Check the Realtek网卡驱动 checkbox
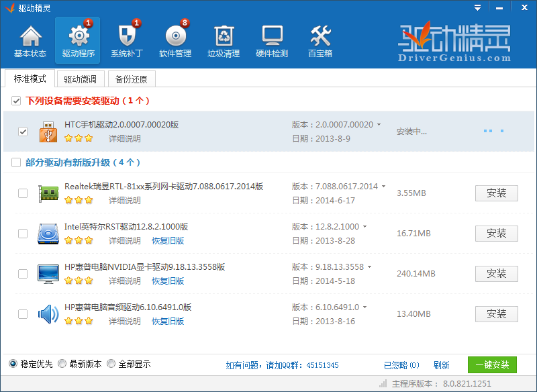 click(x=23, y=193)
